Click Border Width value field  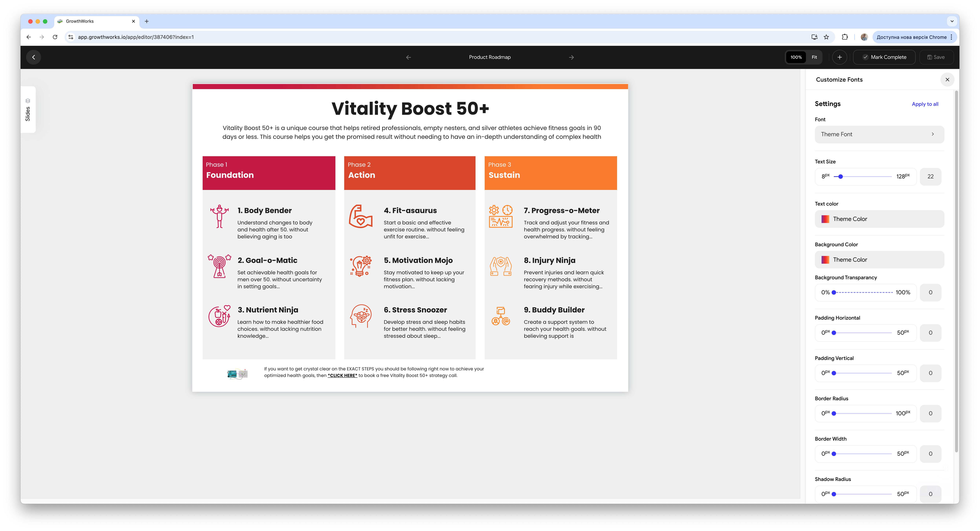click(x=930, y=454)
